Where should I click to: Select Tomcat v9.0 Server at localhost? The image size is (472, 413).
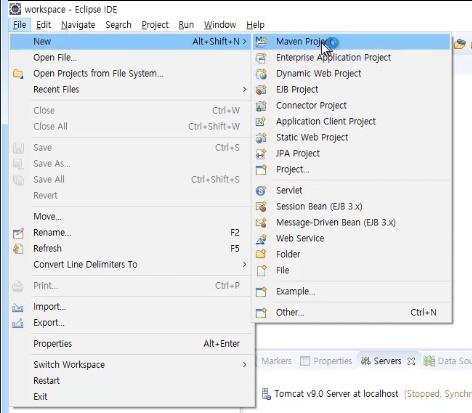coord(336,394)
